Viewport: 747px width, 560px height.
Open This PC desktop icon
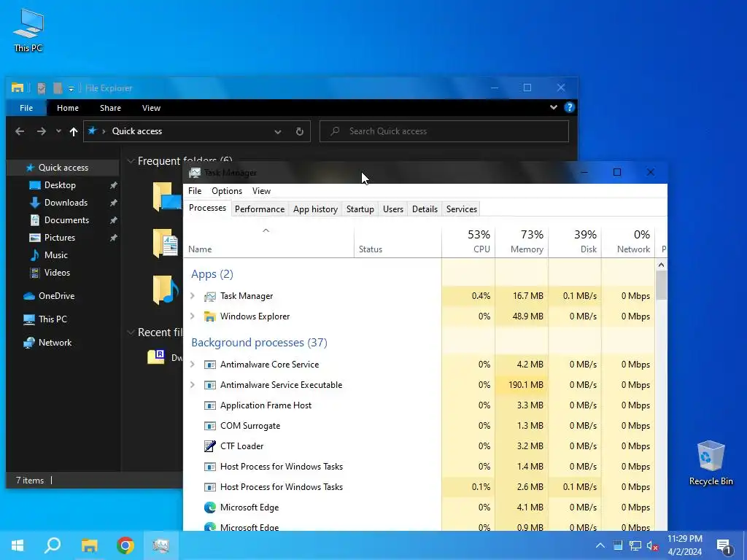click(x=28, y=30)
